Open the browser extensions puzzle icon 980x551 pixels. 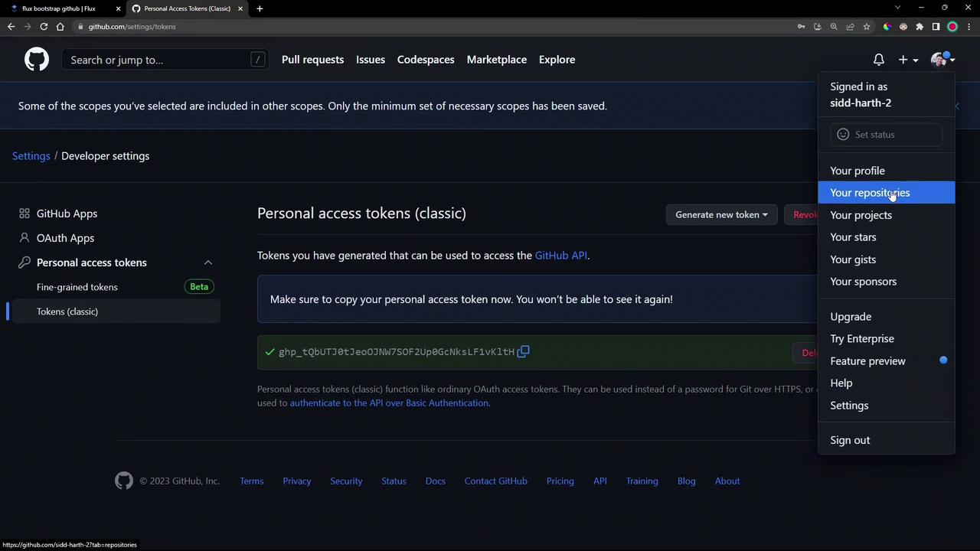click(920, 27)
